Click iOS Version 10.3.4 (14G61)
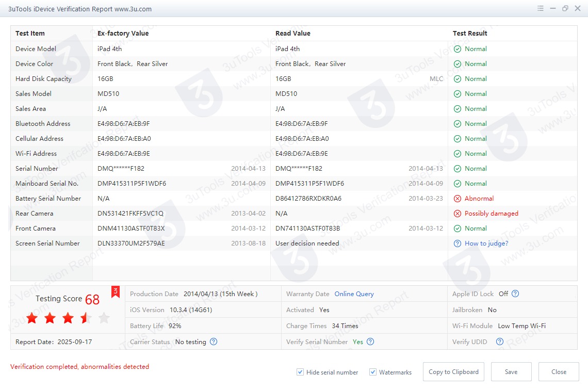 (x=191, y=310)
